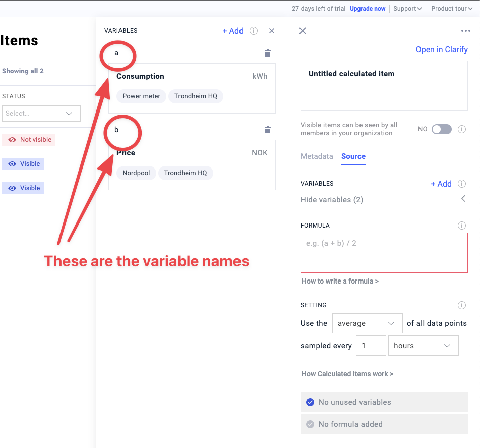Close the Variables side panel
Image resolution: width=480 pixels, height=448 pixels.
click(x=272, y=31)
